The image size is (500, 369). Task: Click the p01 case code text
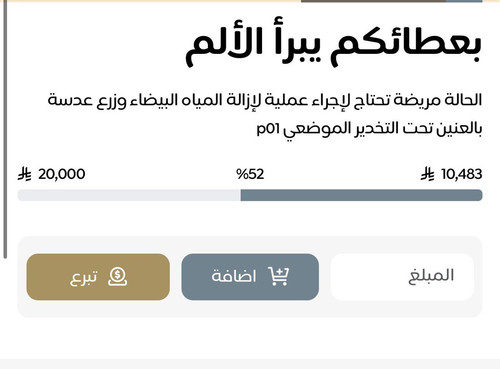click(x=268, y=128)
